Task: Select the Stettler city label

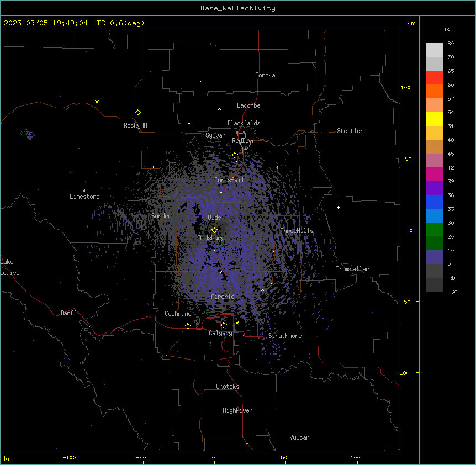Action: click(350, 131)
